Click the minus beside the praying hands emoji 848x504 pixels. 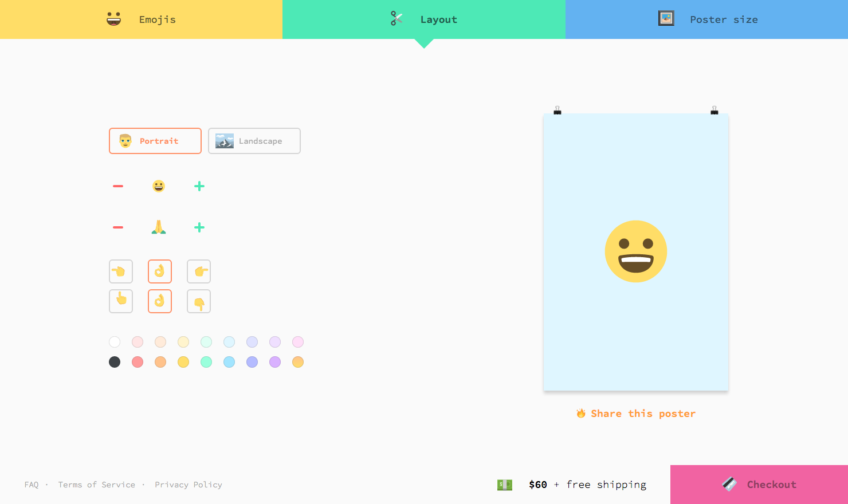(x=118, y=227)
